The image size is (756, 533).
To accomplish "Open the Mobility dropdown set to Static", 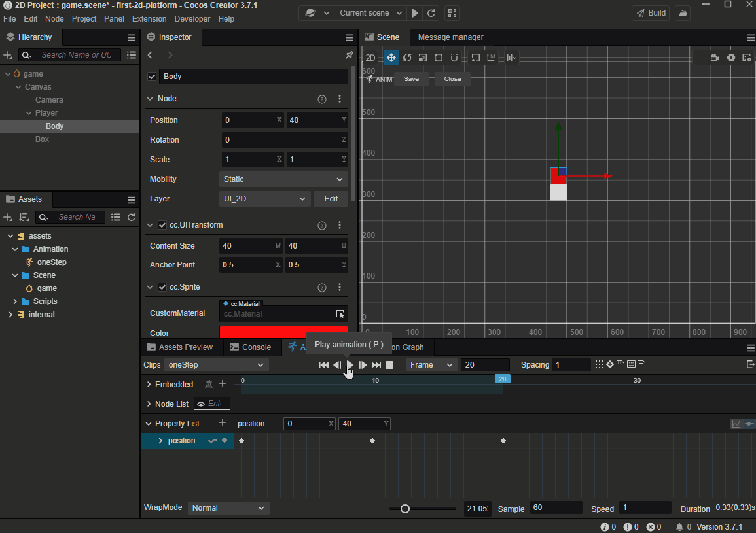I will click(283, 179).
